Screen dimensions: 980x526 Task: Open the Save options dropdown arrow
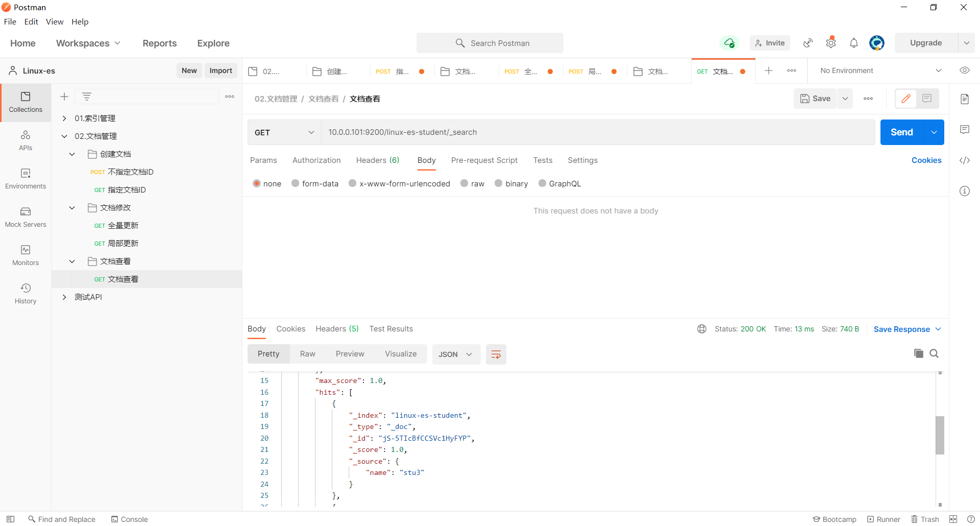tap(845, 99)
